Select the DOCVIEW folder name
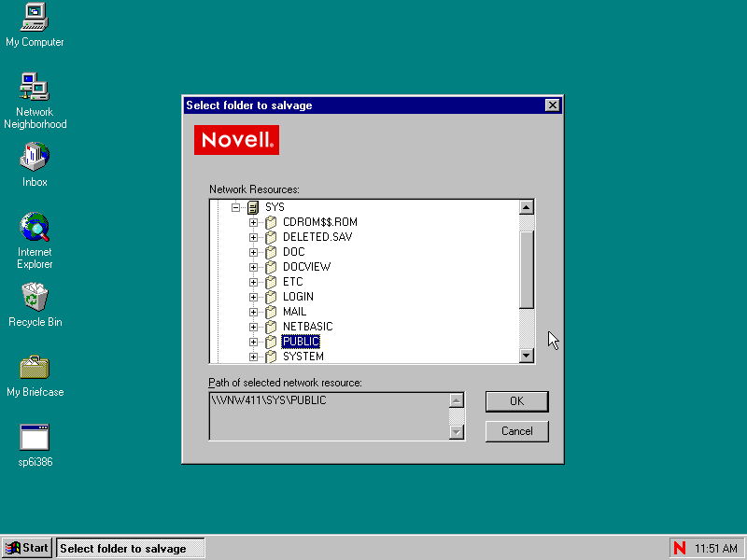Screen dimensions: 747x560 click(x=306, y=267)
